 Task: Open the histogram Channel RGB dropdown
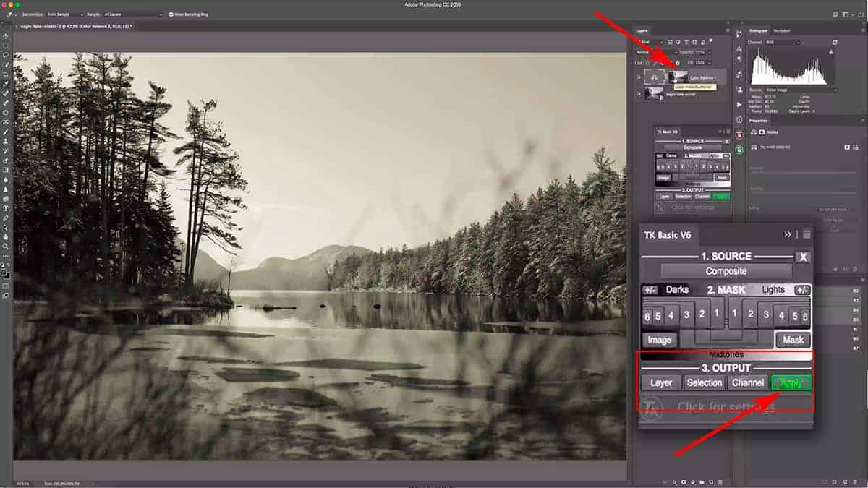pos(783,43)
